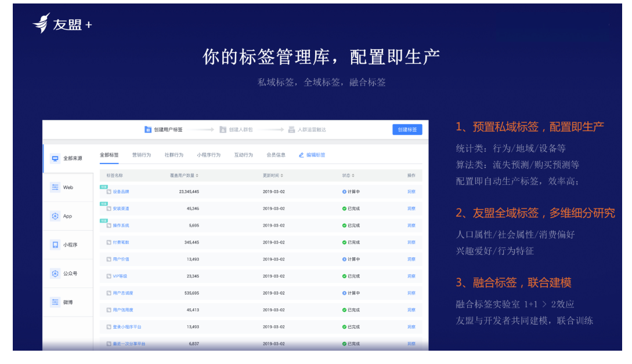Switch to the 会员信息 tab
The width and height of the screenshot is (632, 364).
(x=276, y=155)
